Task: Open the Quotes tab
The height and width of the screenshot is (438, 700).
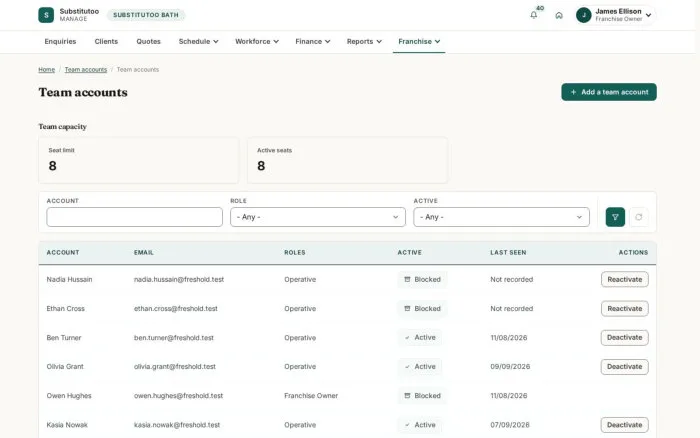Action: point(148,42)
